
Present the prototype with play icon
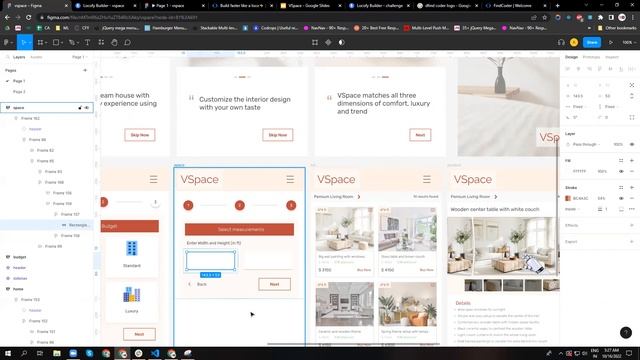pyautogui.click(x=611, y=42)
